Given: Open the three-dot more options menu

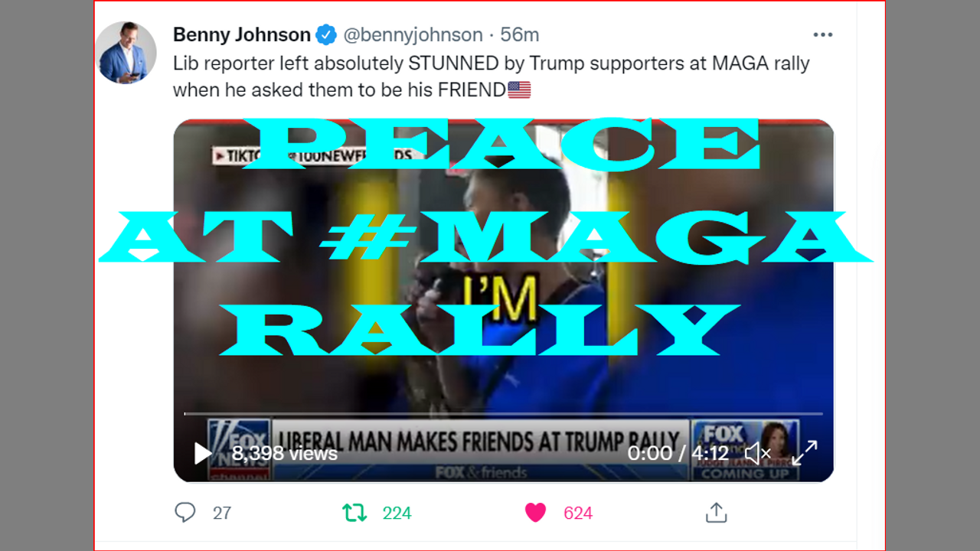Looking at the screenshot, I should pyautogui.click(x=822, y=35).
